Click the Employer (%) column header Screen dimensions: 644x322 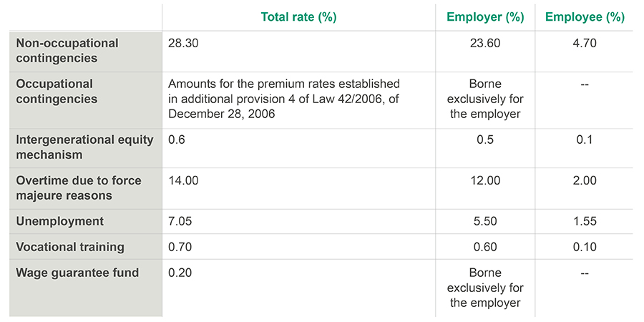click(x=485, y=17)
